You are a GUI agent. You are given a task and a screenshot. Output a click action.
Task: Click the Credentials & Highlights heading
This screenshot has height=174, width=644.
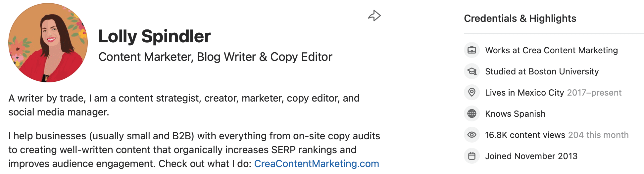pos(520,19)
